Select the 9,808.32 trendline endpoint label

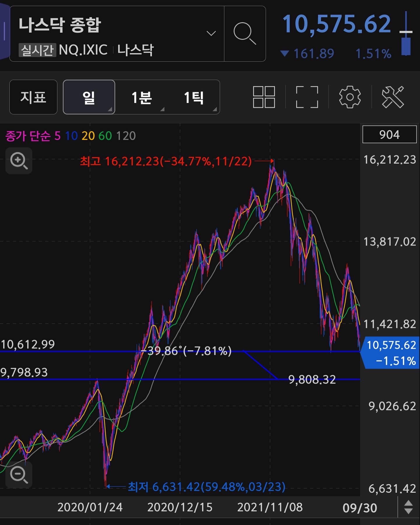point(312,379)
